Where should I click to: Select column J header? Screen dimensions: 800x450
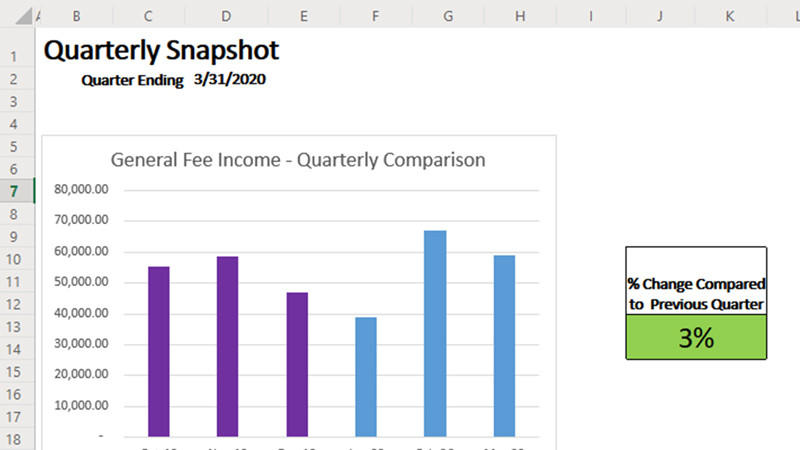[x=660, y=16]
